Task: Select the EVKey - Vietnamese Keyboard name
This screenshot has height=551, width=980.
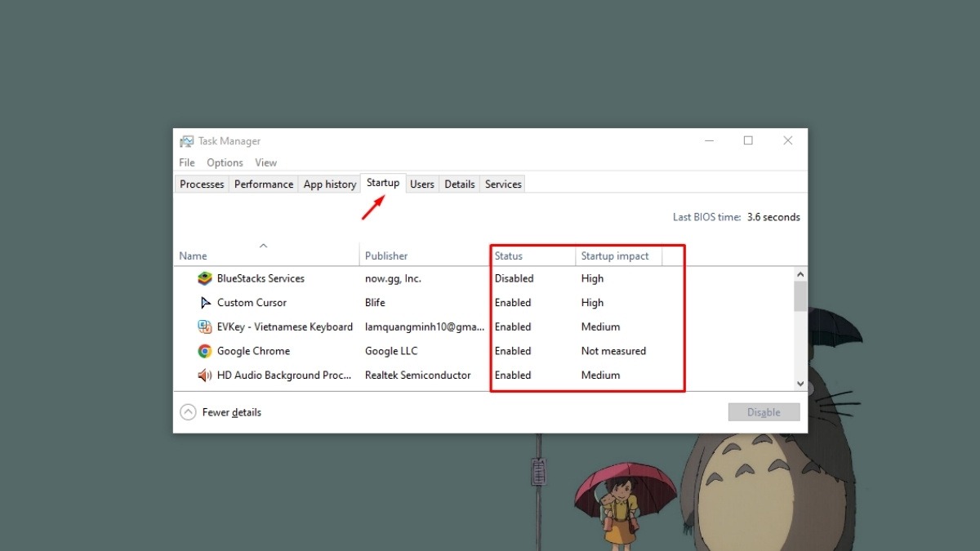Action: tap(285, 327)
